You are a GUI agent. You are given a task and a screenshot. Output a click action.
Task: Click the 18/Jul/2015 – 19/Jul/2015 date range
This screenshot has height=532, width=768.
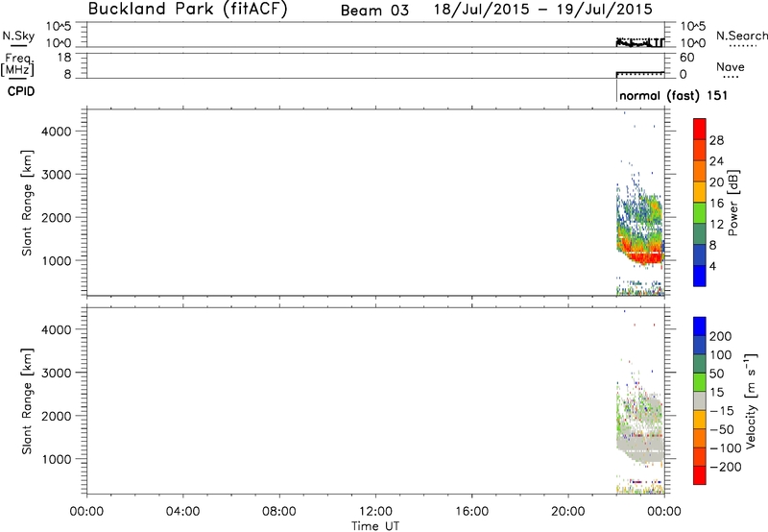point(543,10)
